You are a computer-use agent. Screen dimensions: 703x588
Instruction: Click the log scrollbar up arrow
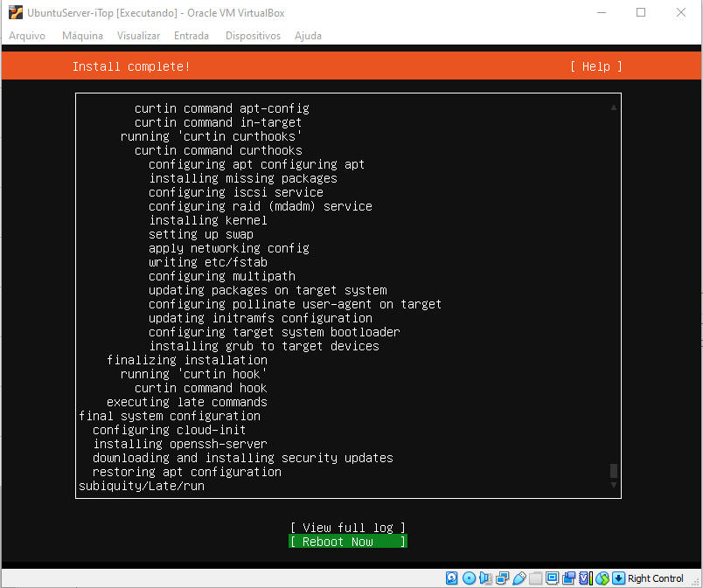(x=613, y=107)
